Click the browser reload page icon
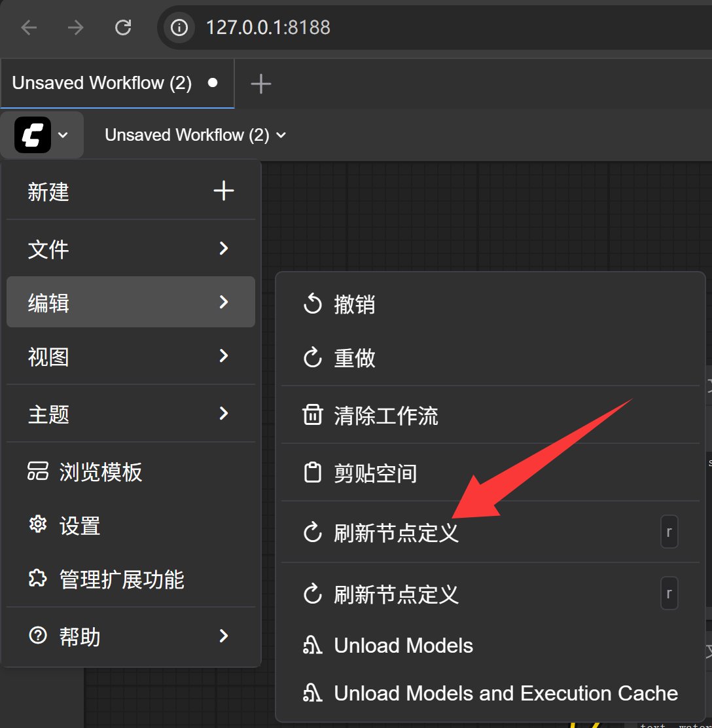This screenshot has height=728, width=712. (123, 27)
